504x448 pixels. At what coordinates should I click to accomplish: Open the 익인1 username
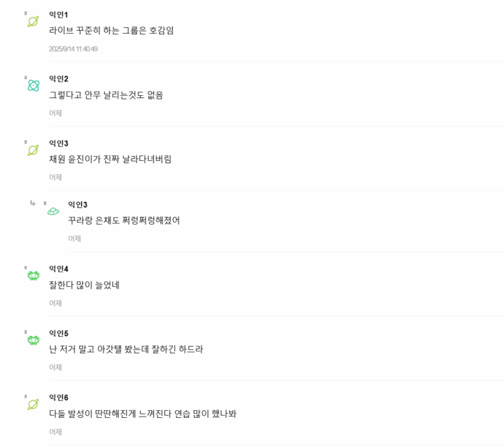tap(58, 15)
